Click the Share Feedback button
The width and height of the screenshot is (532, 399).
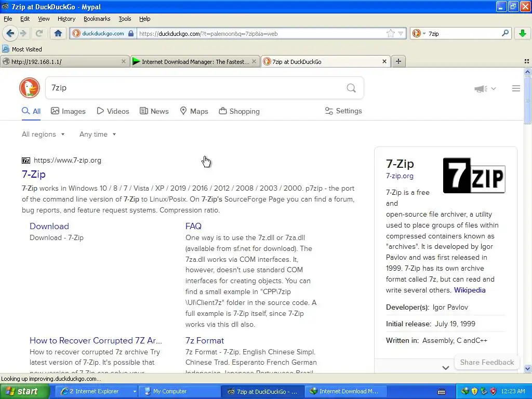point(487,362)
